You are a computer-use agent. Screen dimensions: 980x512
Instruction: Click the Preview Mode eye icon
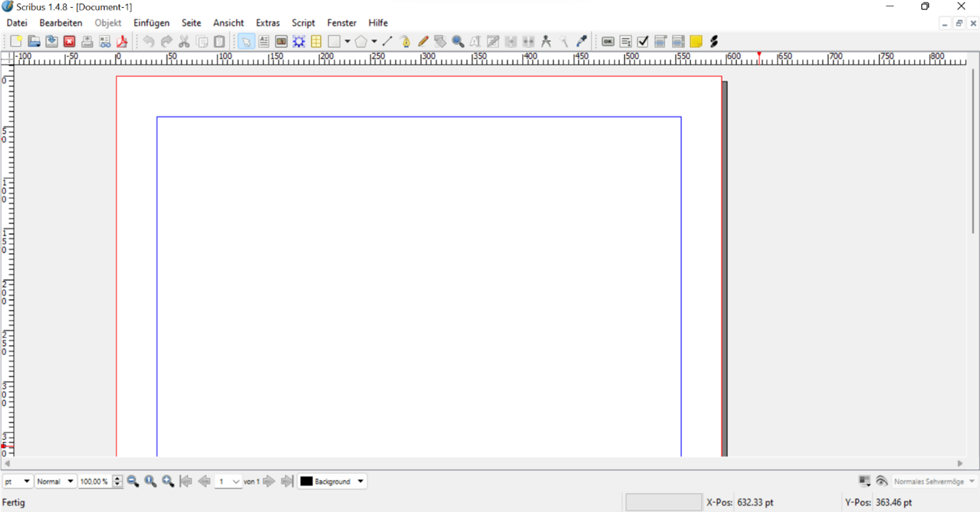click(882, 482)
